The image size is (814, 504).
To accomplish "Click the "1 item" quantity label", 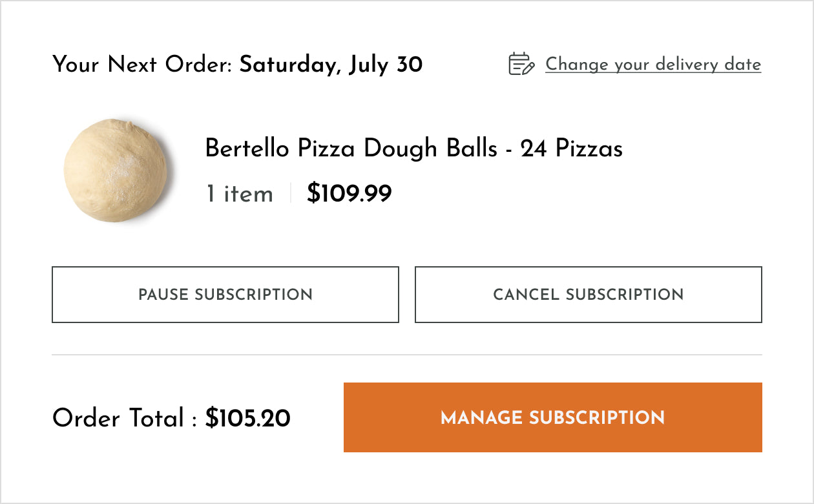I will tap(239, 194).
